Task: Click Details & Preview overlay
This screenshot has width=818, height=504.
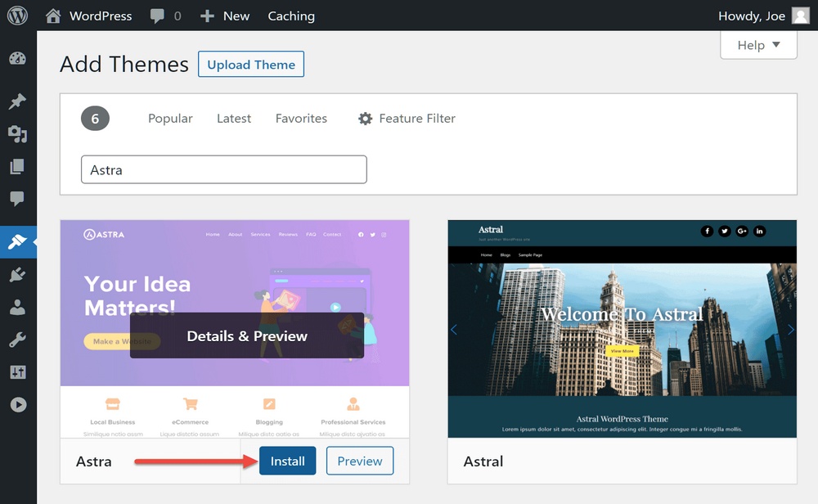Action: pyautogui.click(x=247, y=335)
